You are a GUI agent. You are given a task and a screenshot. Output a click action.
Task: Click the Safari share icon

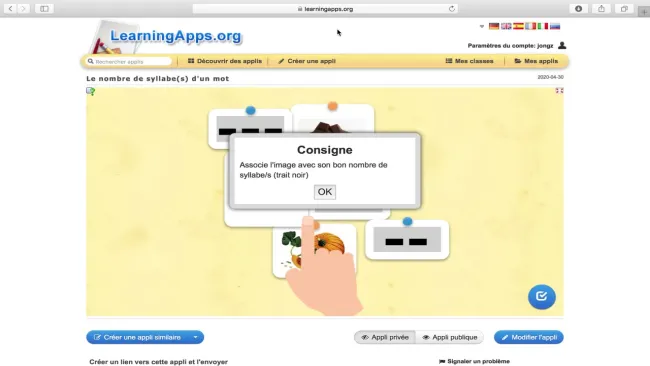pyautogui.click(x=601, y=9)
